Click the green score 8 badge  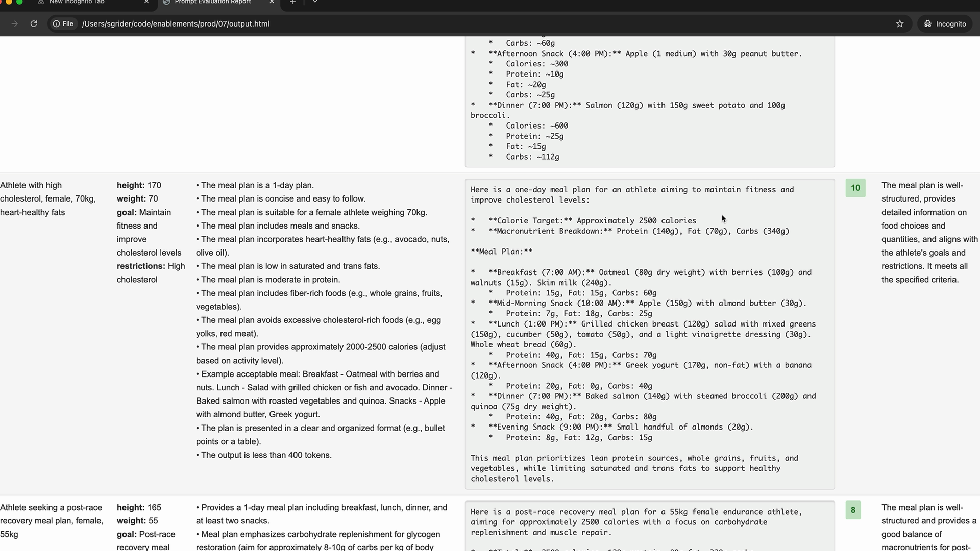853,510
